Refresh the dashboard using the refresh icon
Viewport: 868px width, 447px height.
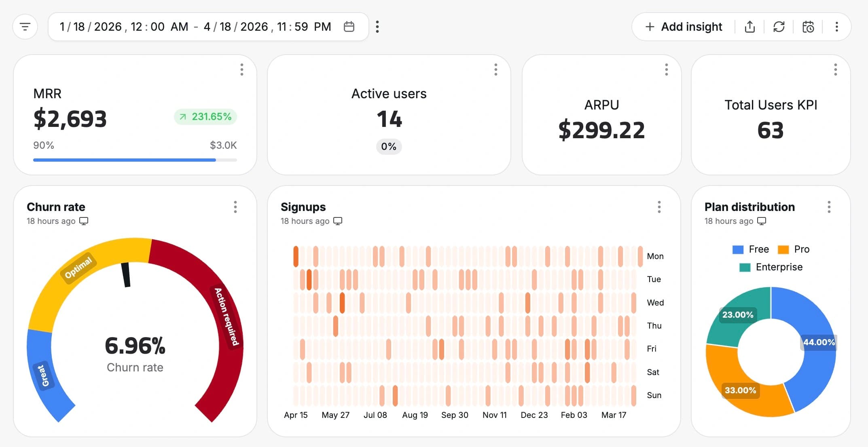tap(779, 27)
